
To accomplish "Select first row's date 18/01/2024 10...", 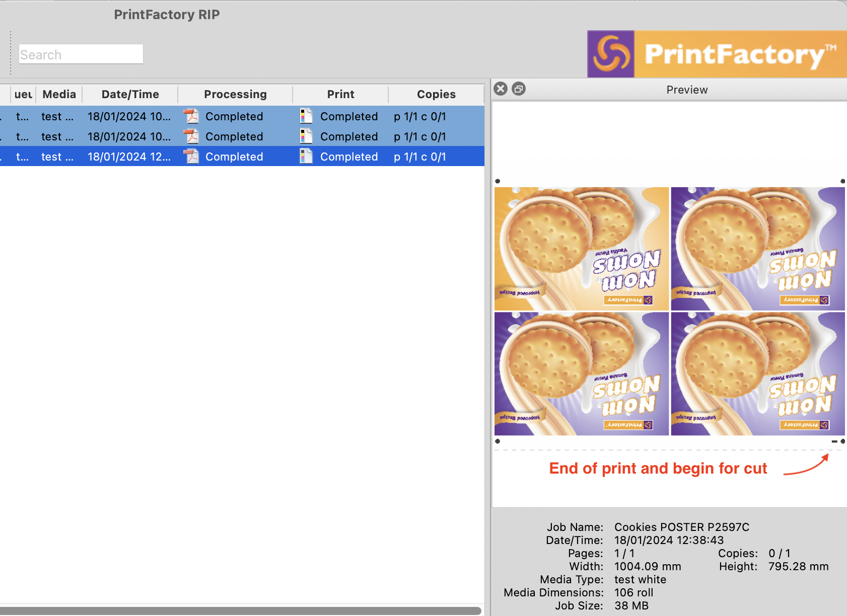I will (129, 116).
